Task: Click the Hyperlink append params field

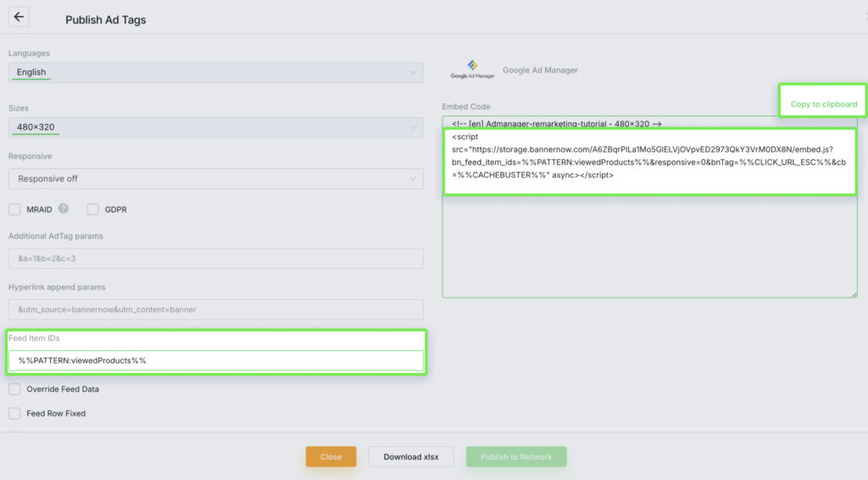Action: (216, 310)
